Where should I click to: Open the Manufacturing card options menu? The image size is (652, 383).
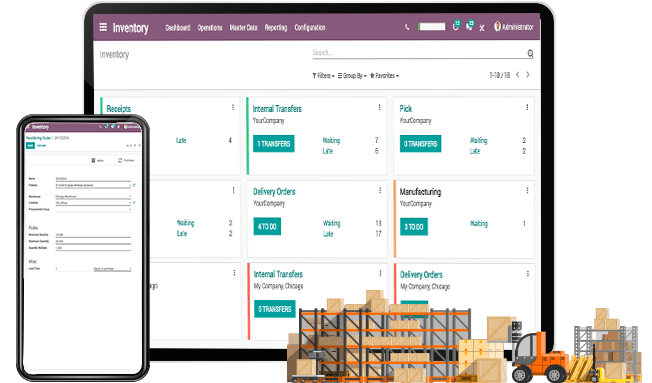point(527,190)
